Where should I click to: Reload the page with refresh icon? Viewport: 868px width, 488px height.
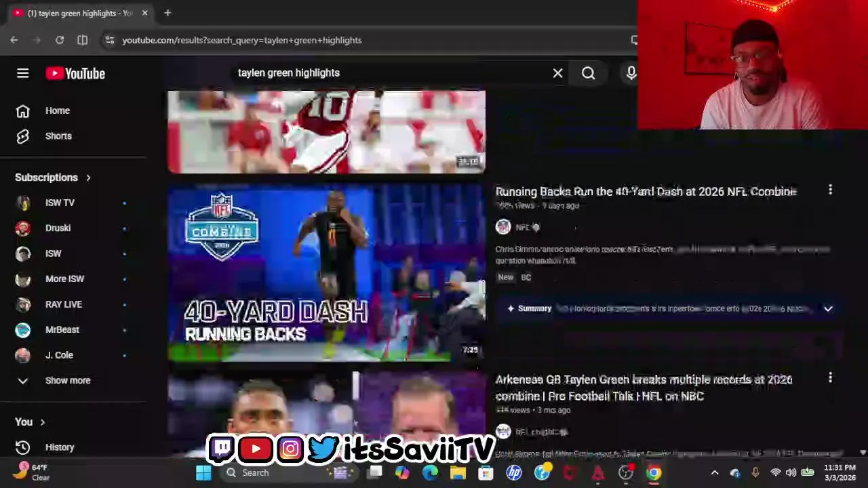point(60,40)
